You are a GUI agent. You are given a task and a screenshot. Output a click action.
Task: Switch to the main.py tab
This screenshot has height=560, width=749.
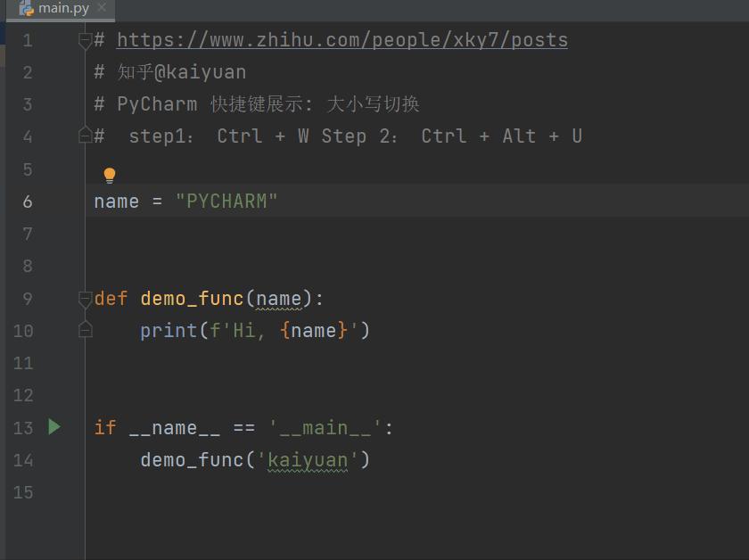[x=61, y=9]
